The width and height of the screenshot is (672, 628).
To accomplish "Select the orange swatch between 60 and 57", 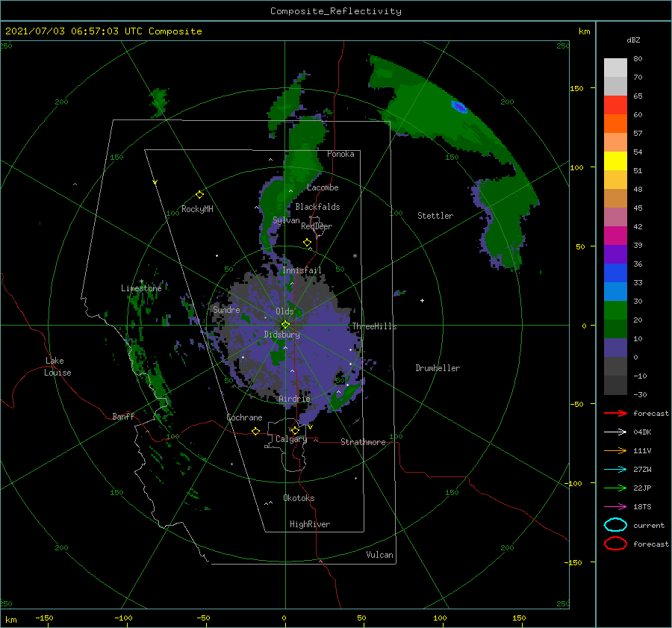I will 615,124.
